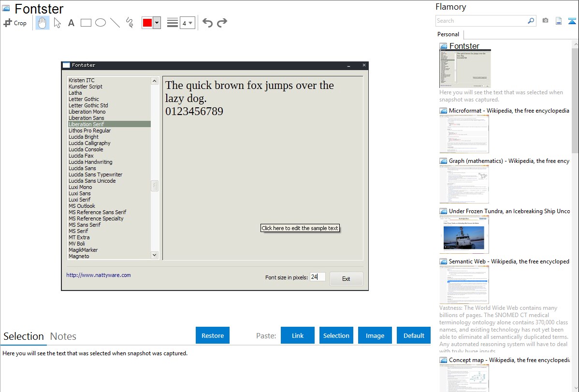Select the text annotation tool

tap(71, 23)
